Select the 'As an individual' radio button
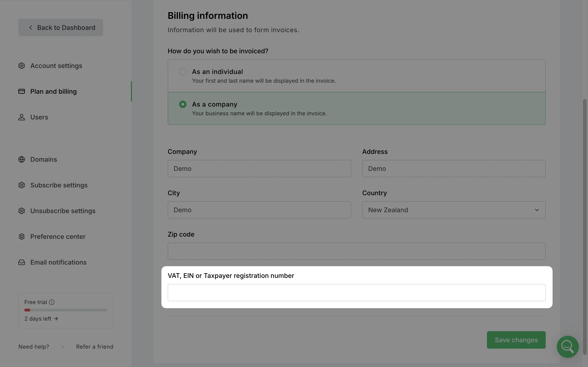Image resolution: width=588 pixels, height=367 pixels. tap(183, 72)
